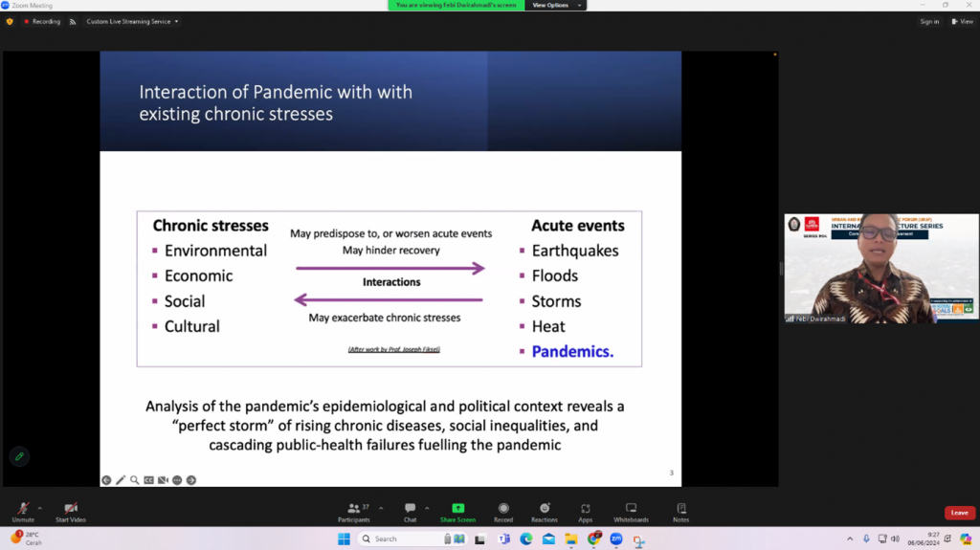Open the Participants panel
The image size is (980, 550).
[353, 510]
